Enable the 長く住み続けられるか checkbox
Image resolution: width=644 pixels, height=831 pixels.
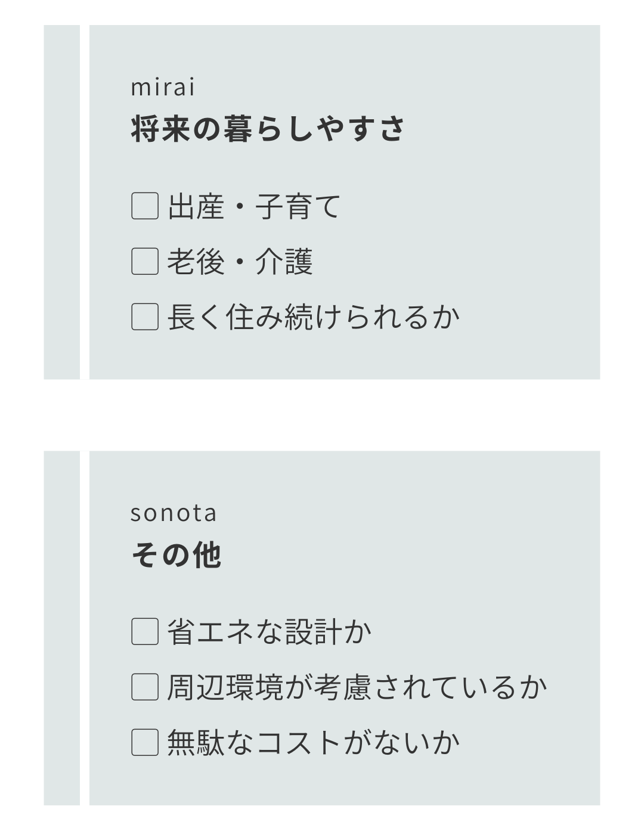(145, 317)
